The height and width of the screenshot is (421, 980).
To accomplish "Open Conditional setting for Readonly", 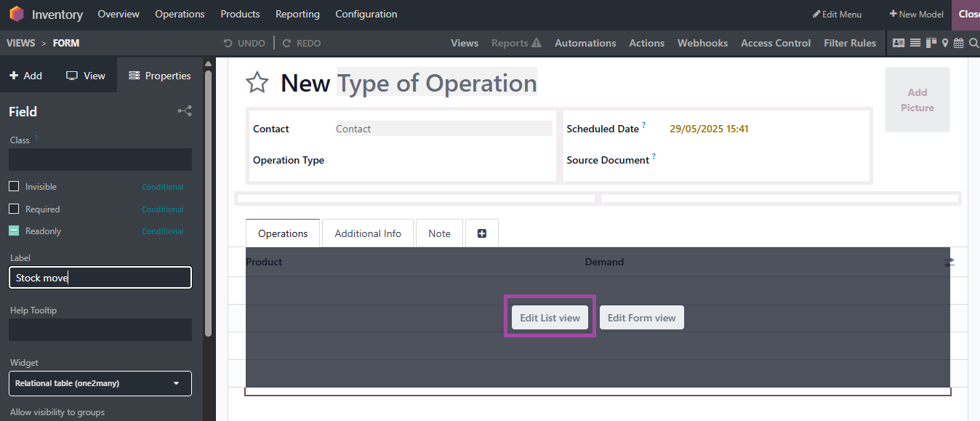I will click(163, 231).
